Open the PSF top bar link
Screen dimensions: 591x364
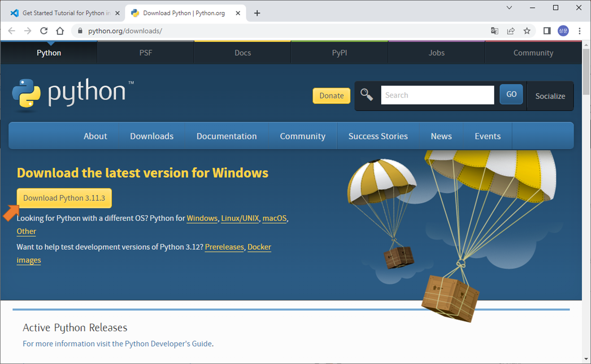click(146, 53)
